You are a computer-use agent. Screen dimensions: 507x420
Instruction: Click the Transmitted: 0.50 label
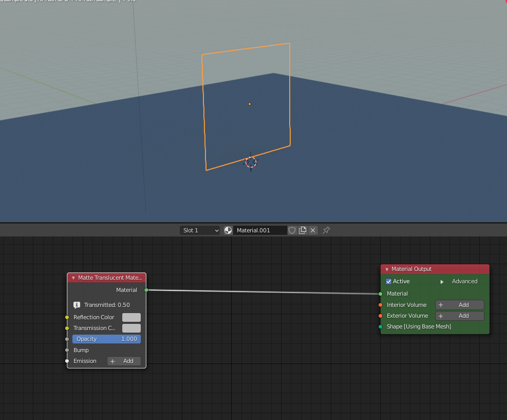pyautogui.click(x=107, y=305)
